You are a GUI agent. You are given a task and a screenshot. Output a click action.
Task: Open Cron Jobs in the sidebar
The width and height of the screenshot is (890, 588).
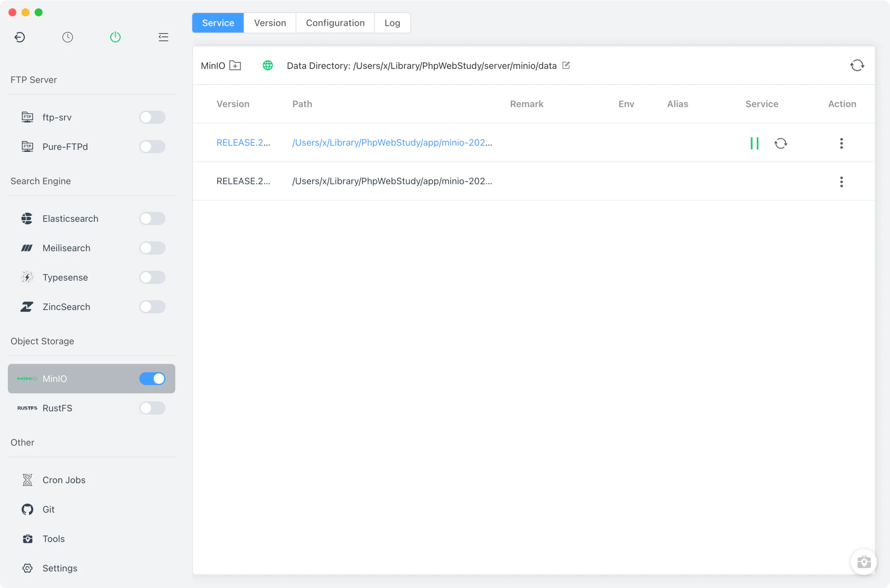pos(64,480)
